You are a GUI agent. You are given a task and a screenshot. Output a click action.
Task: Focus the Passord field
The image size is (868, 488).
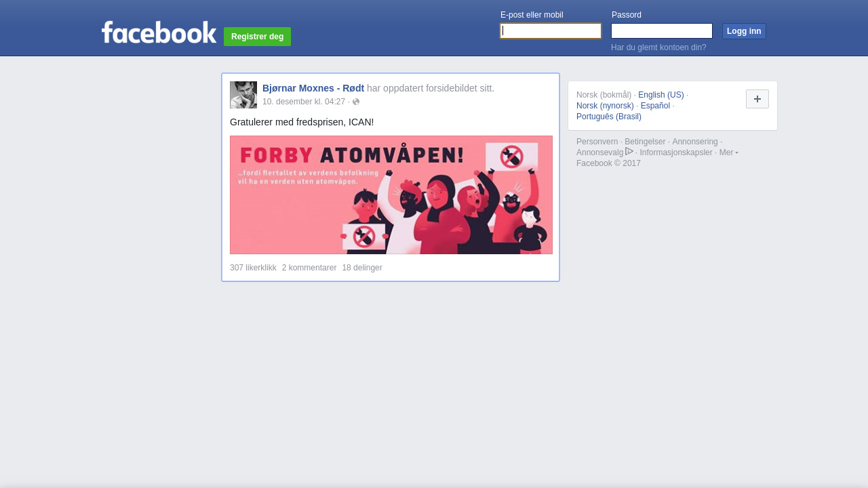coord(662,31)
